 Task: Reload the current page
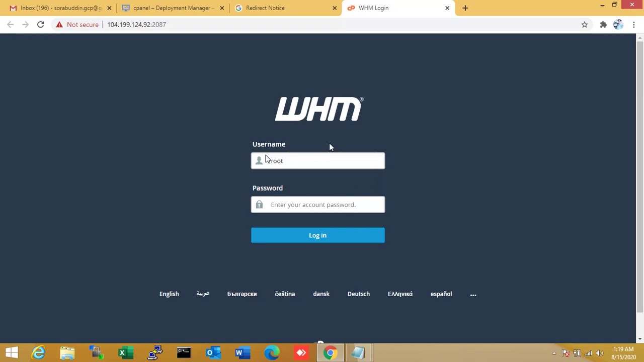41,25
